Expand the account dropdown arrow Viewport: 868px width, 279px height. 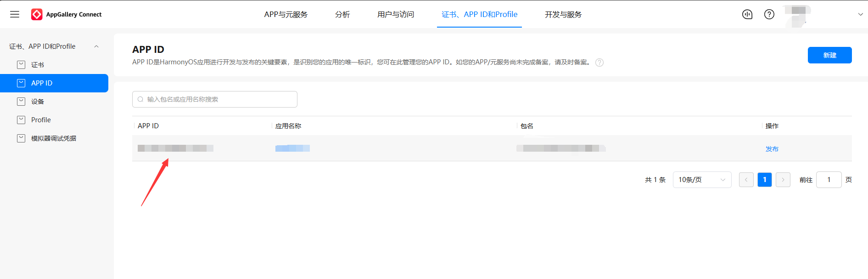(x=860, y=14)
